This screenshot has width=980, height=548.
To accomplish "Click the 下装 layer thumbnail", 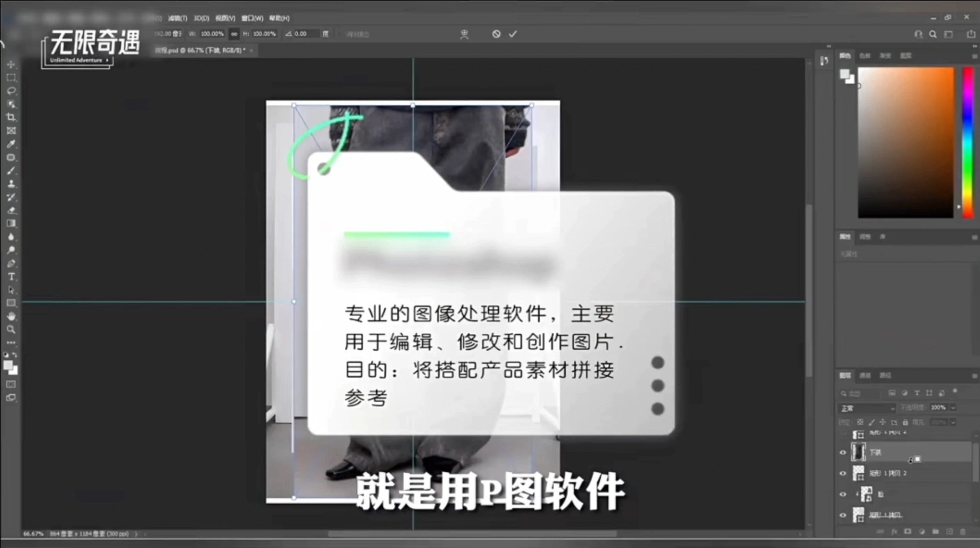I will tap(859, 452).
